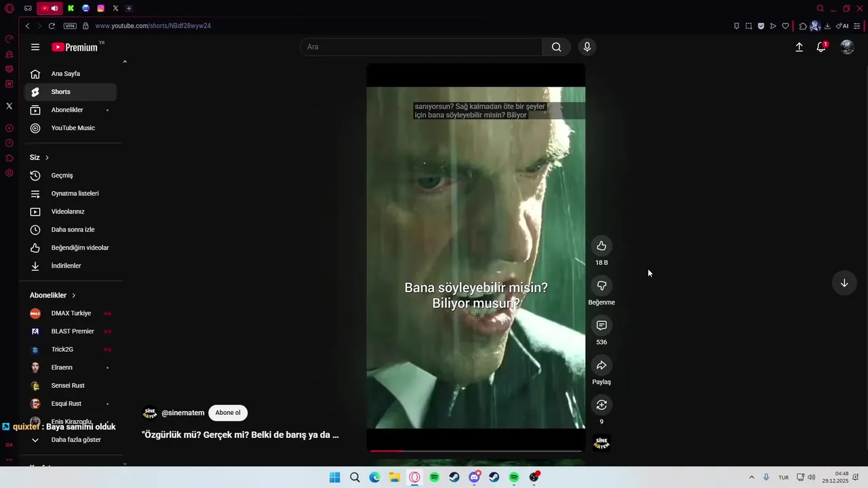Viewport: 868px width, 488px height.
Task: Open the ad blocker shield icon
Action: [x=761, y=26]
